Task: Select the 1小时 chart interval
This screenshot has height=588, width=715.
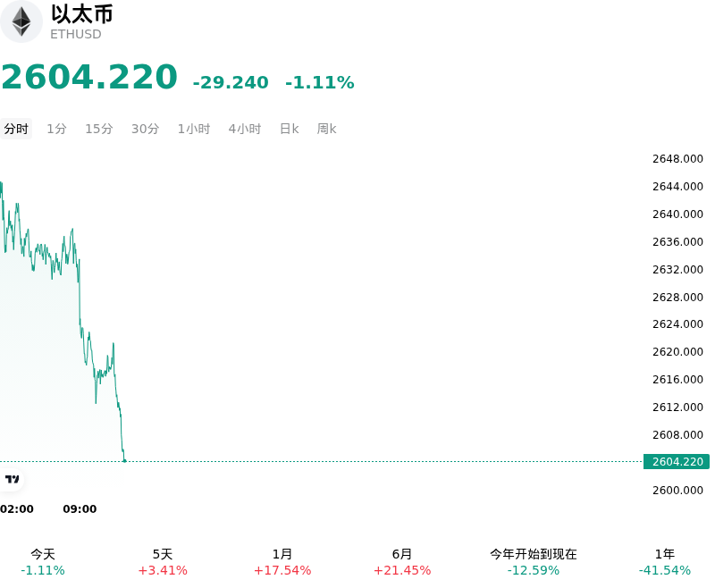Action: pos(194,129)
